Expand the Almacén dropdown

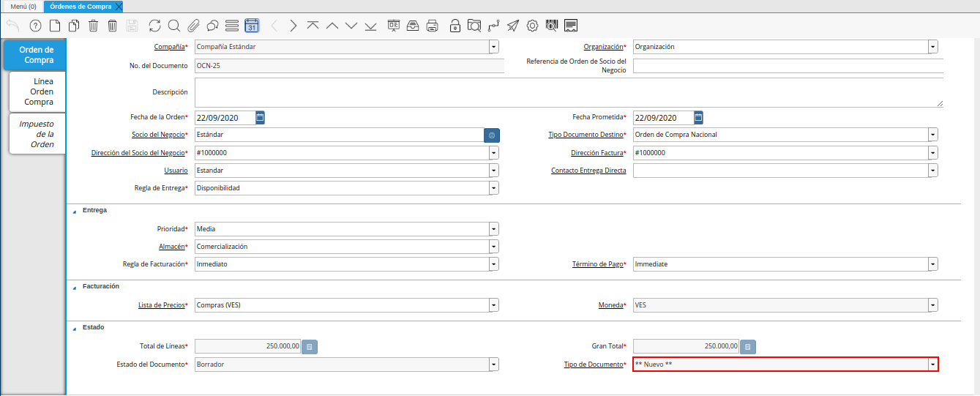pos(494,247)
